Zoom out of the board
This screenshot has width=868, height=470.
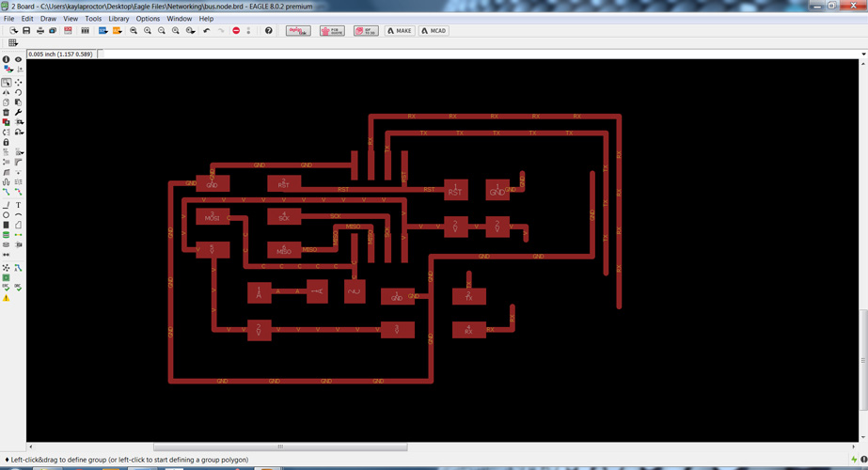(162, 30)
